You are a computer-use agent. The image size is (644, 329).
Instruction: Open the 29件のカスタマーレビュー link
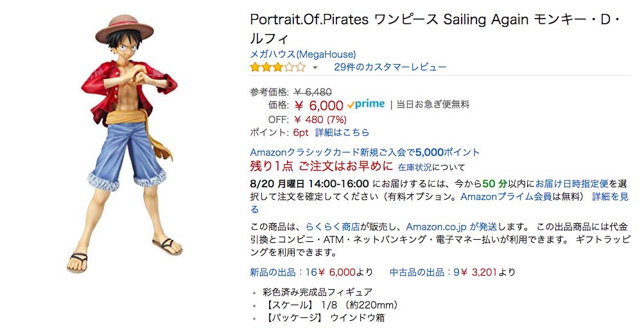tap(390, 67)
